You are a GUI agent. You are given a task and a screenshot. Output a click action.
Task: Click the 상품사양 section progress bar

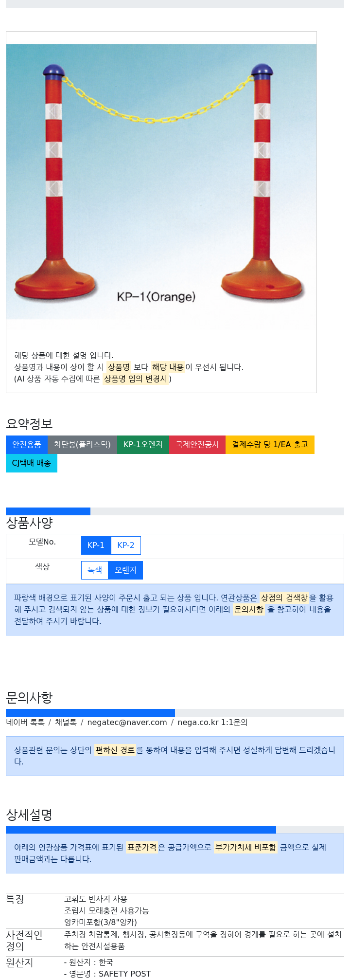175,511
